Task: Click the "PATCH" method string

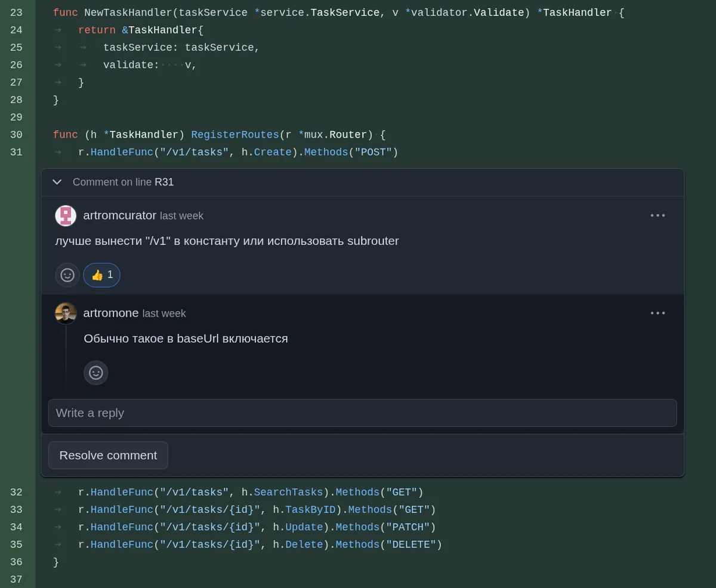Action: (408, 527)
